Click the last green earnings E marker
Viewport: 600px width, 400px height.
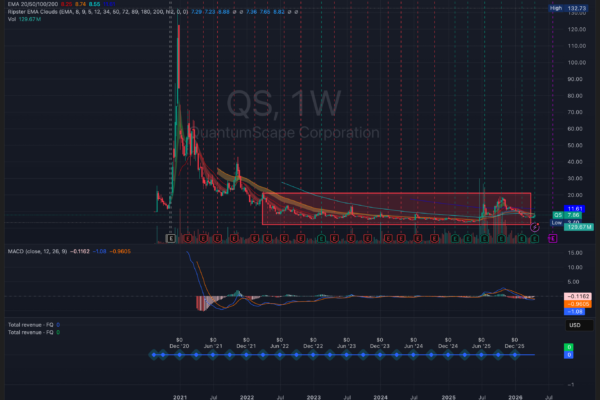(535, 238)
